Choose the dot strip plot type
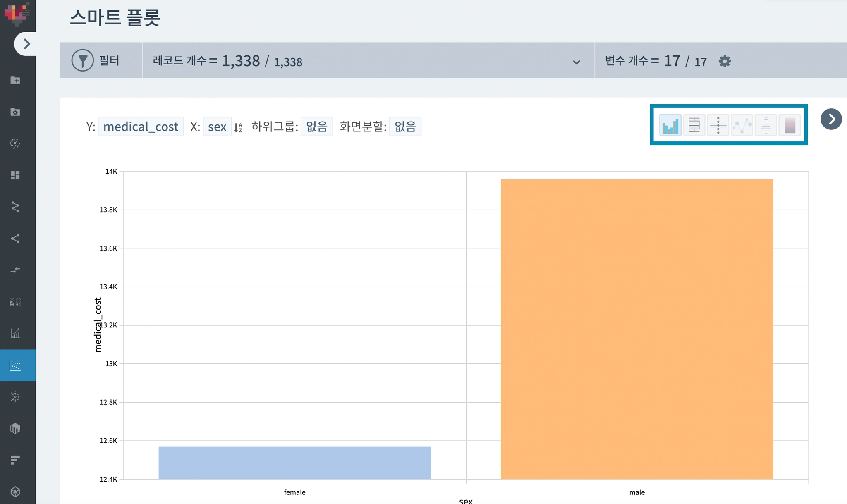Image resolution: width=847 pixels, height=504 pixels. coord(718,125)
